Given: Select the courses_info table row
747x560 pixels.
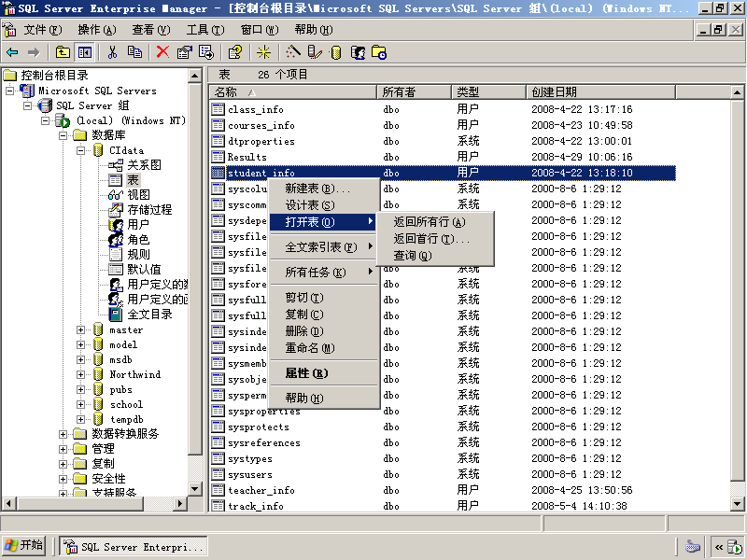Looking at the screenshot, I should click(443, 125).
